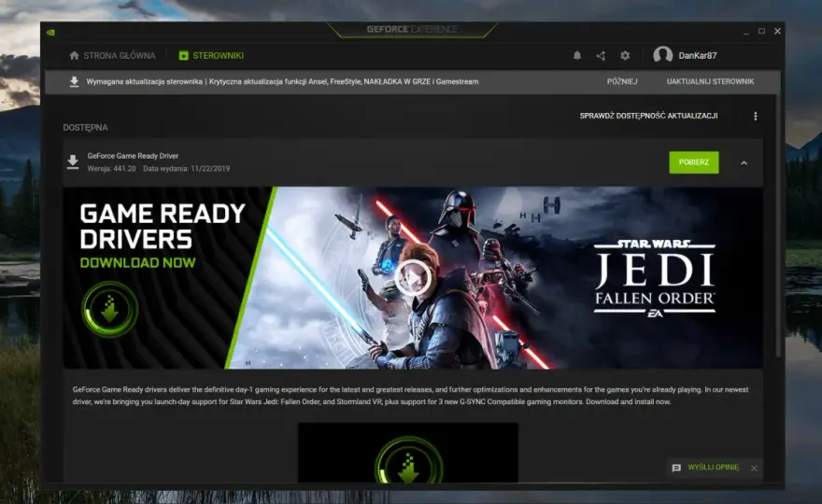Screen dimensions: 822x504
Task: Click download icon in update notification bar
Action: click(x=74, y=82)
